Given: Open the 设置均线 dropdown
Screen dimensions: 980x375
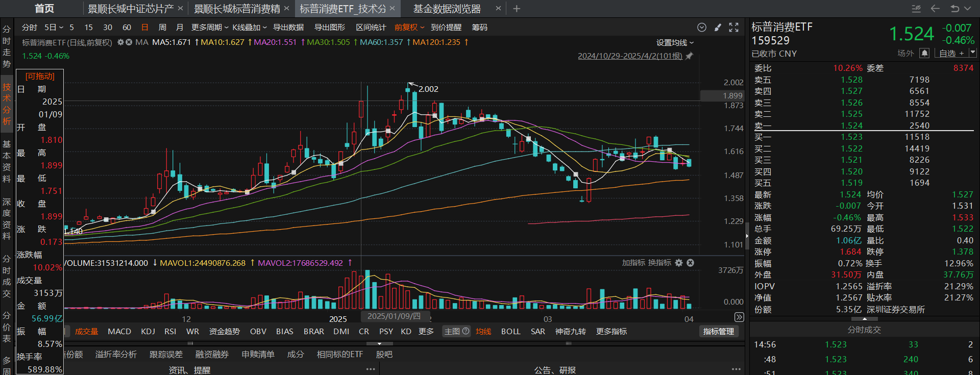Looking at the screenshot, I should [675, 43].
